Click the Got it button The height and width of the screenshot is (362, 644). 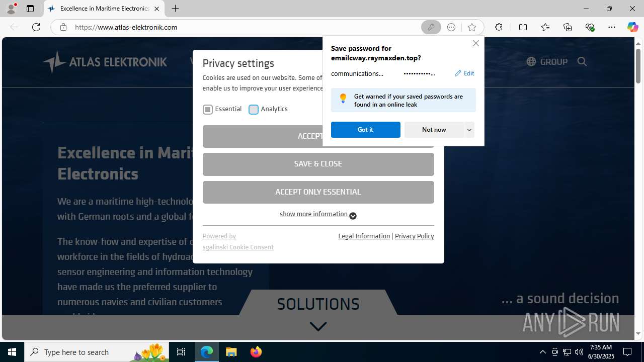coord(365,130)
